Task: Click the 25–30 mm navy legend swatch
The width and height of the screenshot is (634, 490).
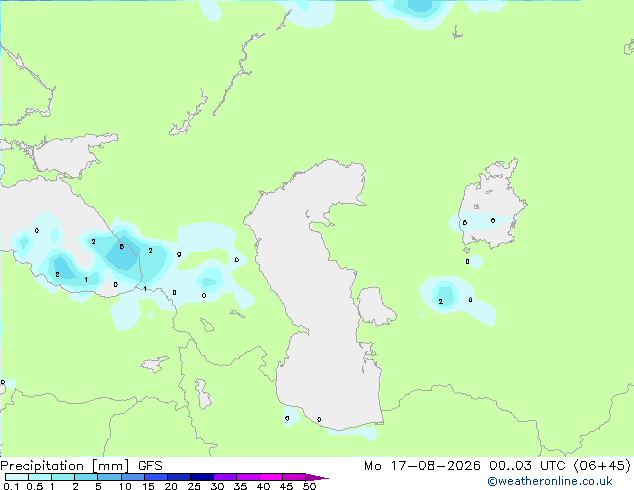Action: (202, 477)
